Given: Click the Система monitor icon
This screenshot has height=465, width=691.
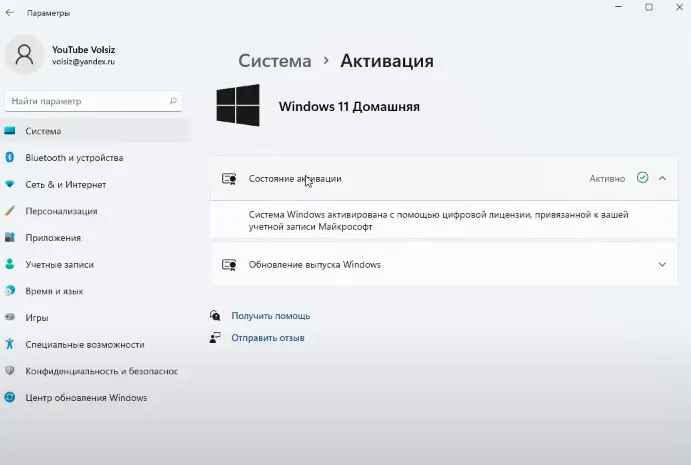Looking at the screenshot, I should (10, 131).
